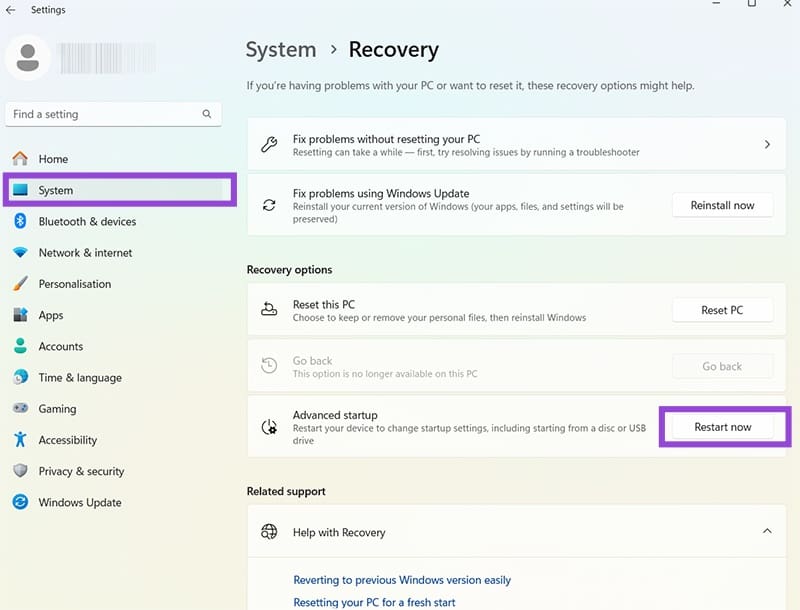This screenshot has width=800, height=610.
Task: Select the Personalisation brush icon
Action: pos(20,284)
